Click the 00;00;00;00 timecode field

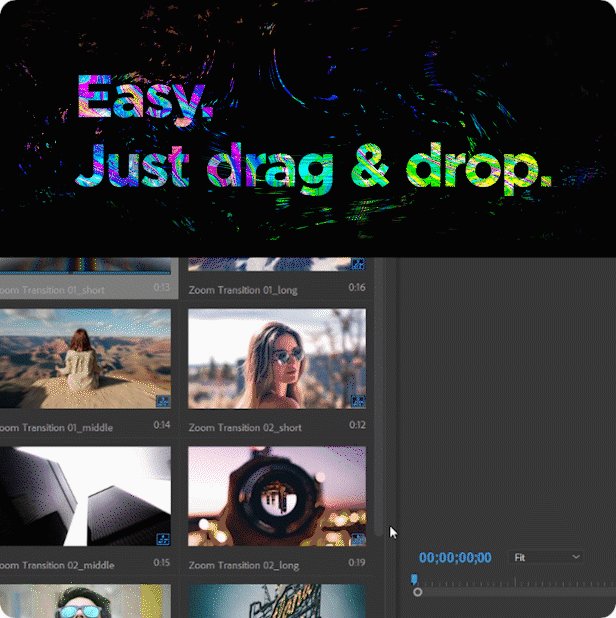point(455,558)
